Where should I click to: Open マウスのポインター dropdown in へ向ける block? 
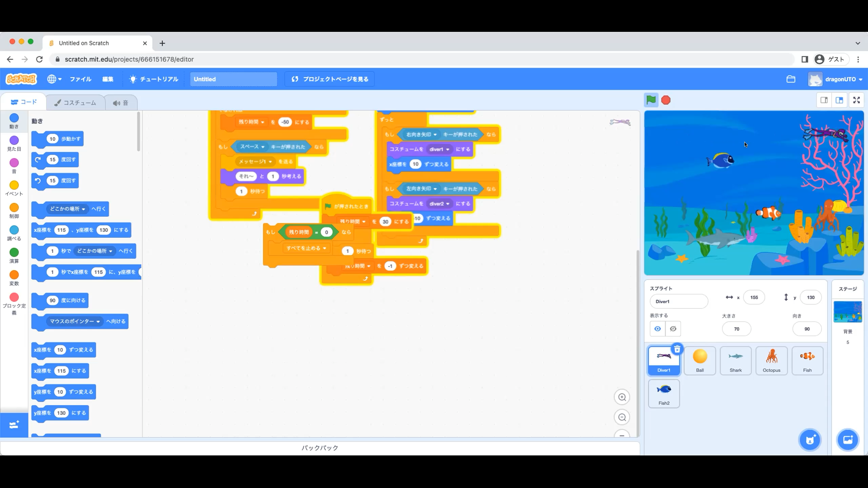pyautogui.click(x=75, y=321)
